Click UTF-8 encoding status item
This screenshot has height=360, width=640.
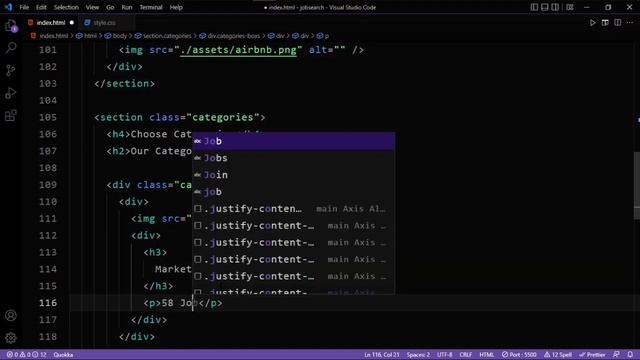click(x=444, y=355)
